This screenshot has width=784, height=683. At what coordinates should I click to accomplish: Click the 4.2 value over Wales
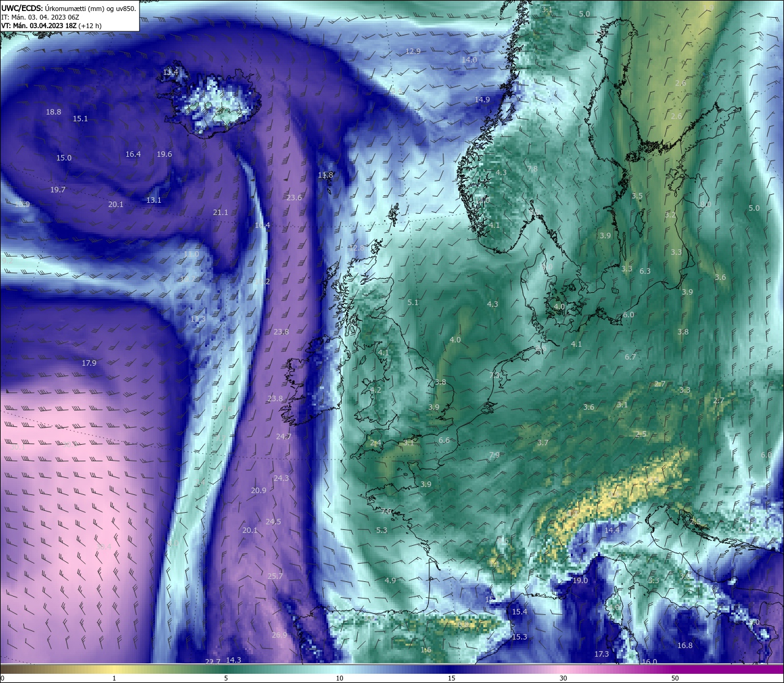[375, 390]
